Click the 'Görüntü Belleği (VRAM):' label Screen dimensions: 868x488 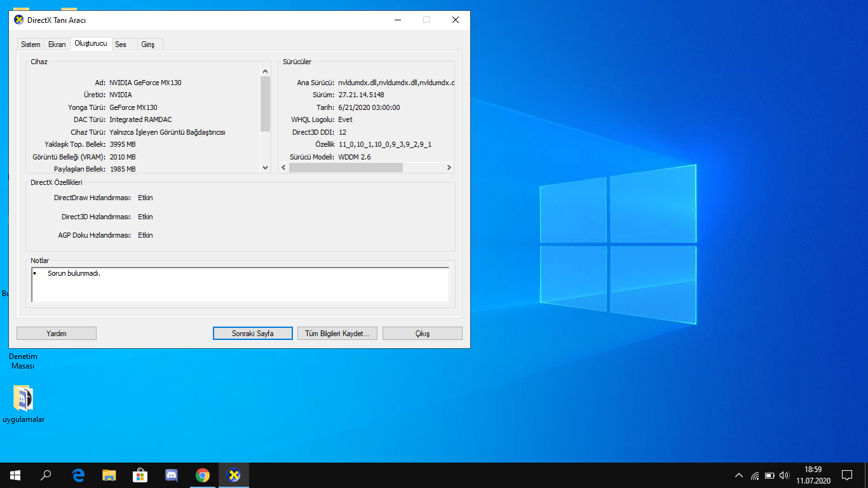69,157
